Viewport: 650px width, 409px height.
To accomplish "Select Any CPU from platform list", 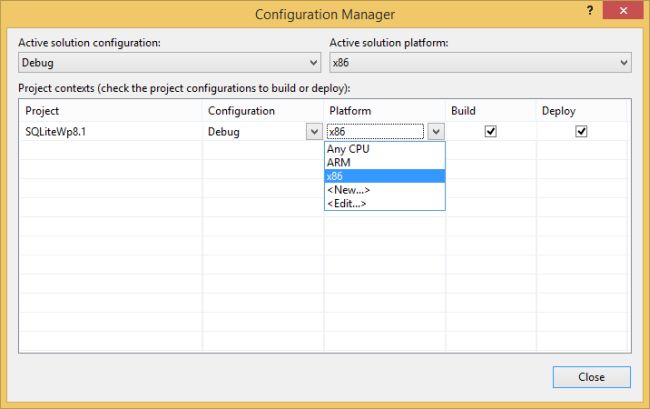I will pos(348,149).
